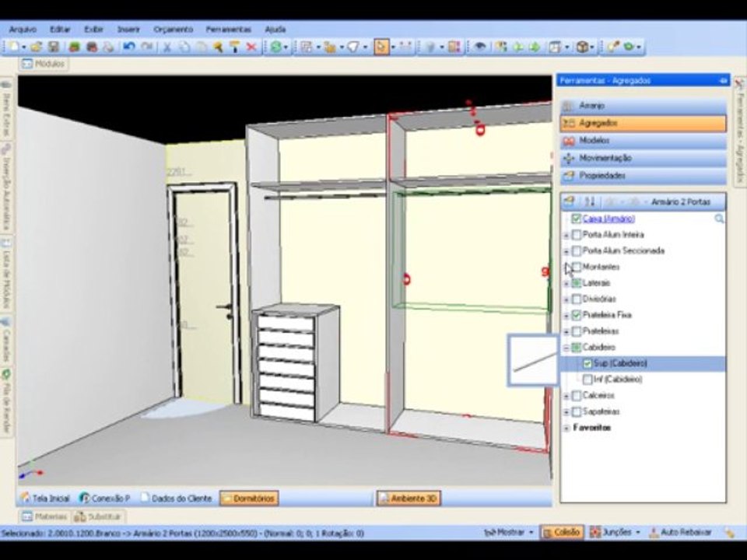This screenshot has width=747, height=560.
Task: Expand the Prateleira Fixa tree node
Action: (x=566, y=316)
